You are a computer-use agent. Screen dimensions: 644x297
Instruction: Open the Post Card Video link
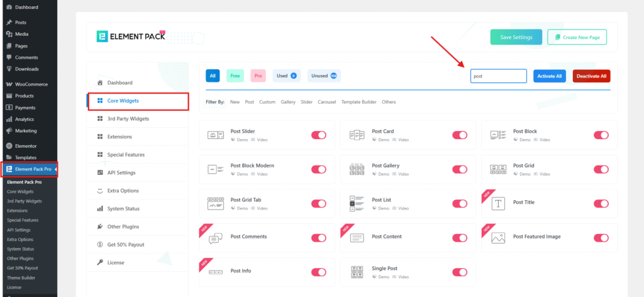pyautogui.click(x=401, y=140)
